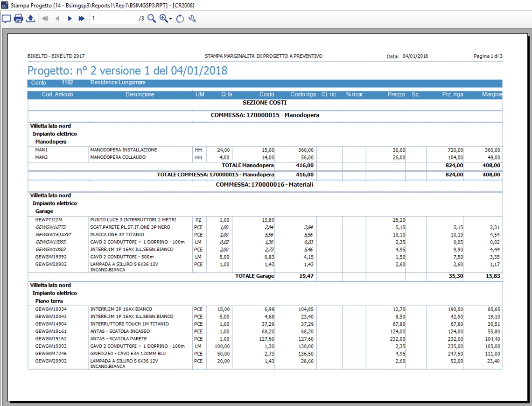The height and width of the screenshot is (406, 532).
Task: Click the GEWGW47246 article code
Action: [51, 354]
